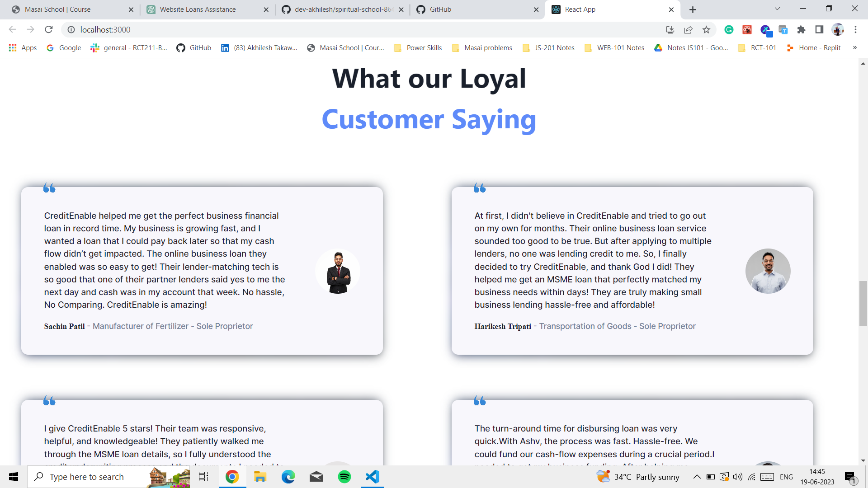Open GitHub bookmark in bookmarks bar

(x=194, y=47)
